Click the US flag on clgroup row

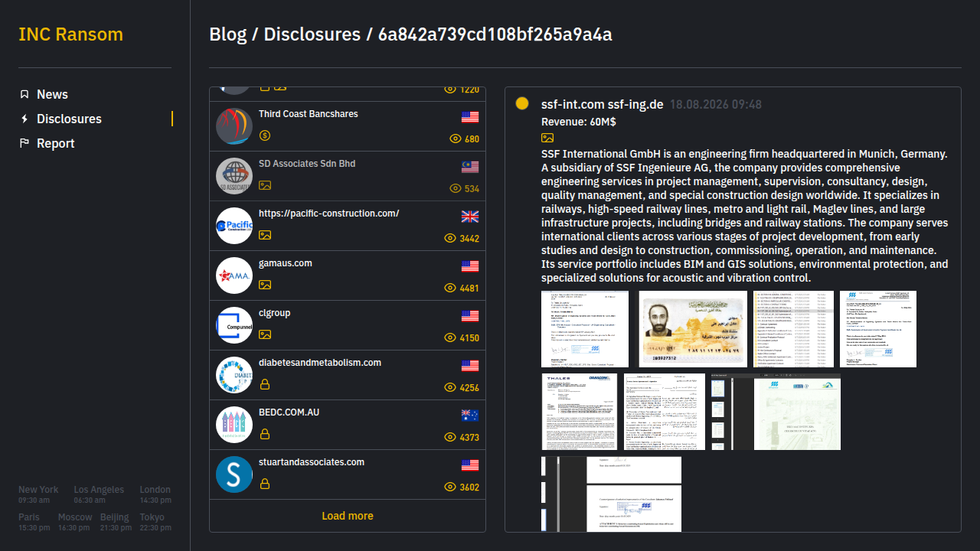[470, 316]
